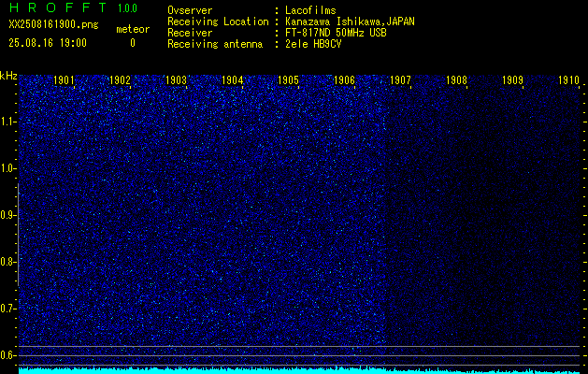Click the 0.8 kHz frequency label

point(8,262)
